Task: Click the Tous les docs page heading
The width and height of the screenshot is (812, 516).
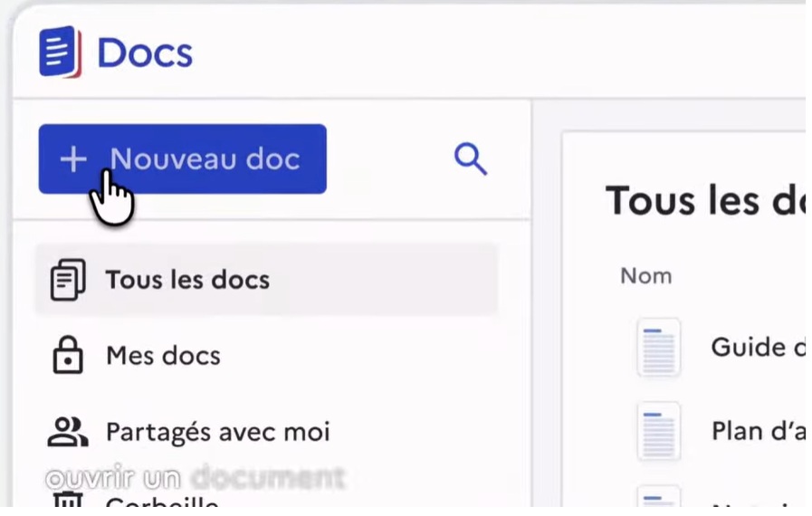Action: click(x=703, y=200)
